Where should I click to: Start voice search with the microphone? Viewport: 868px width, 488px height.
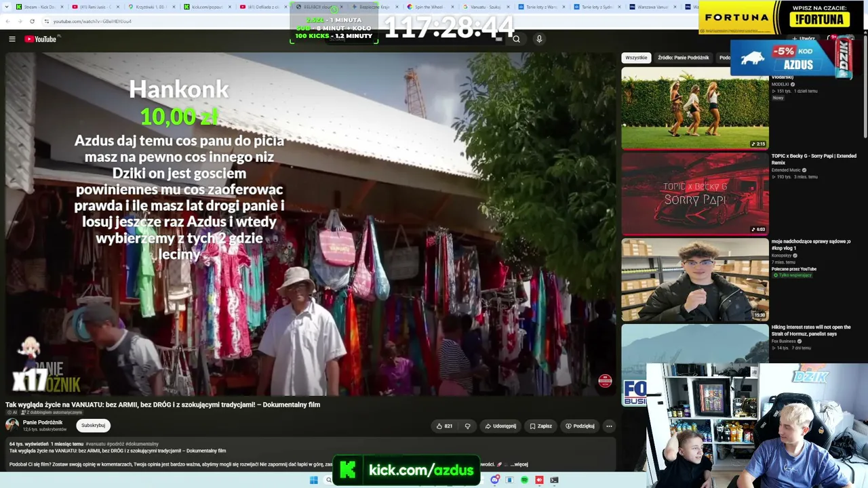(x=539, y=39)
